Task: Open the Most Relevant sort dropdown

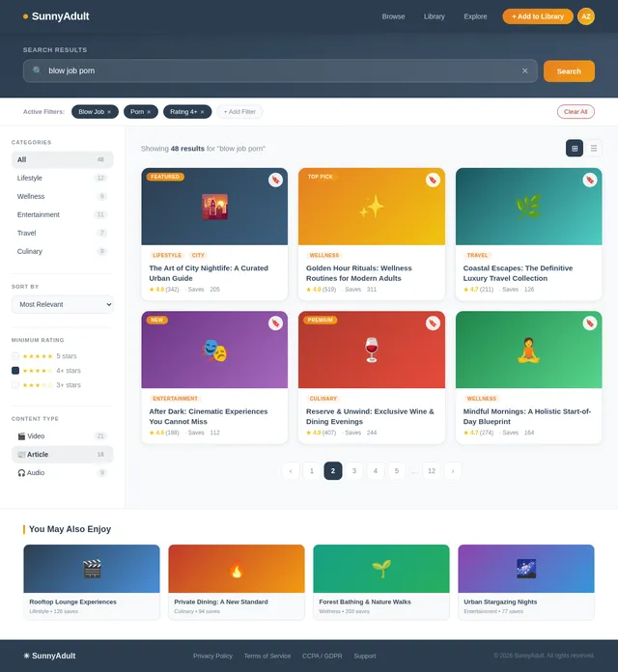Action: coord(62,304)
